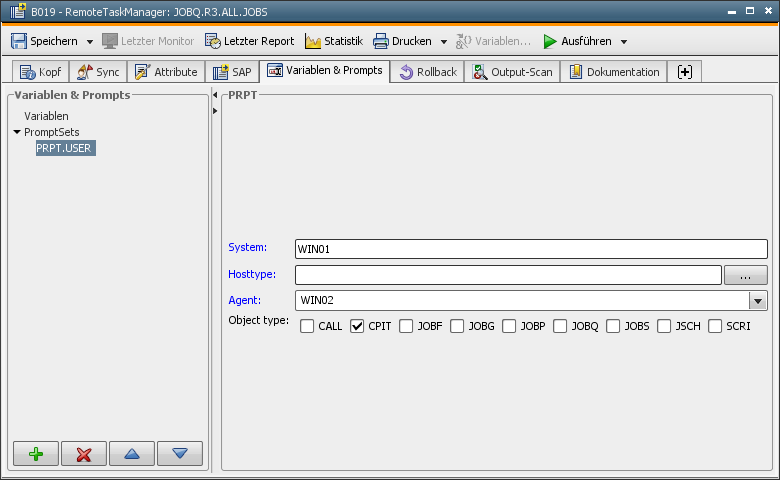Open the Dokumentation tab
The height and width of the screenshot is (480, 780).
(x=614, y=72)
